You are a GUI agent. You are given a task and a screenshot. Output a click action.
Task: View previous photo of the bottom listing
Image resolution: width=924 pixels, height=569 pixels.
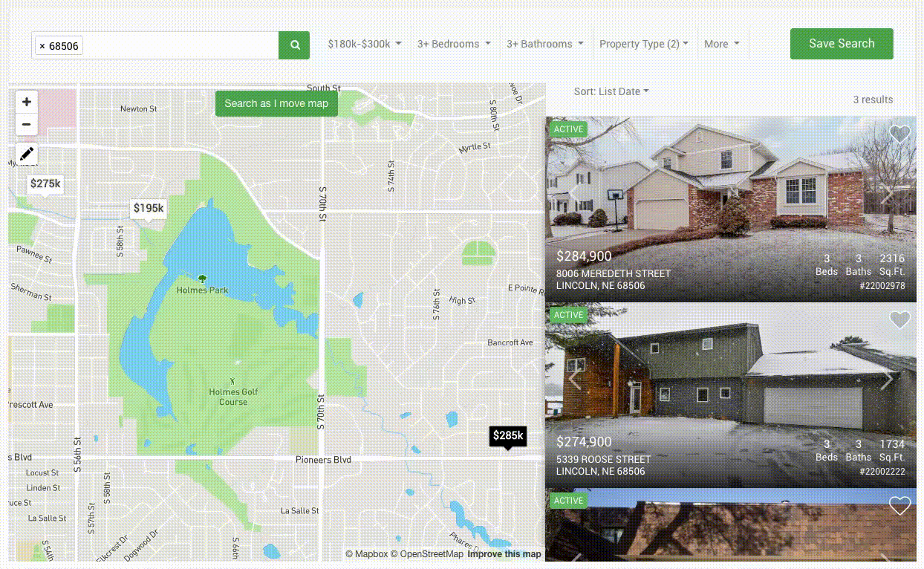(x=573, y=561)
